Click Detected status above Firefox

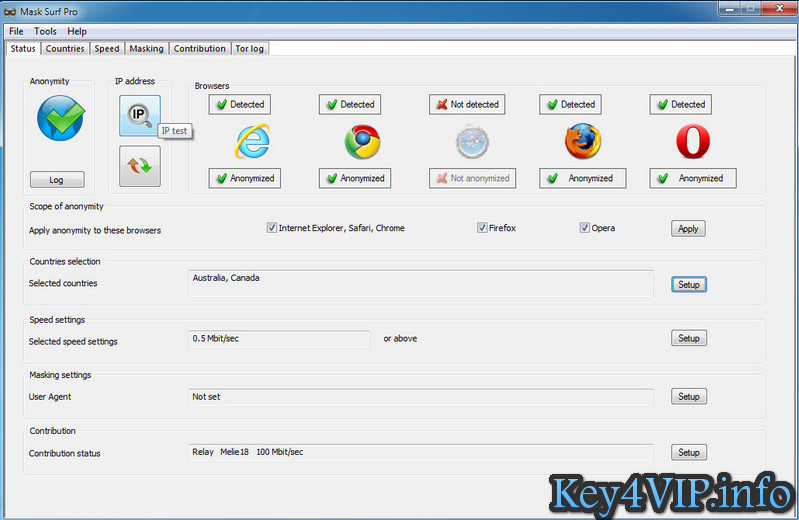tap(570, 105)
